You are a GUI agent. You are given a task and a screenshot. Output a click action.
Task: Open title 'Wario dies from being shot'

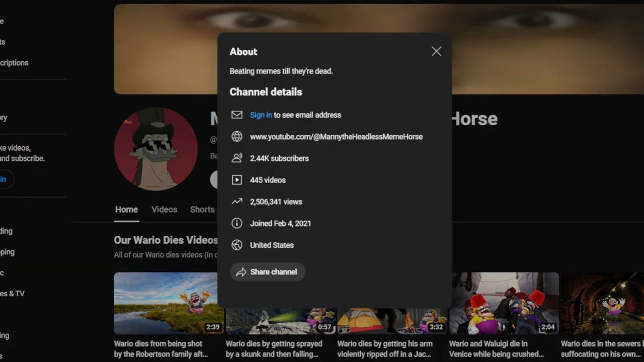click(x=161, y=349)
